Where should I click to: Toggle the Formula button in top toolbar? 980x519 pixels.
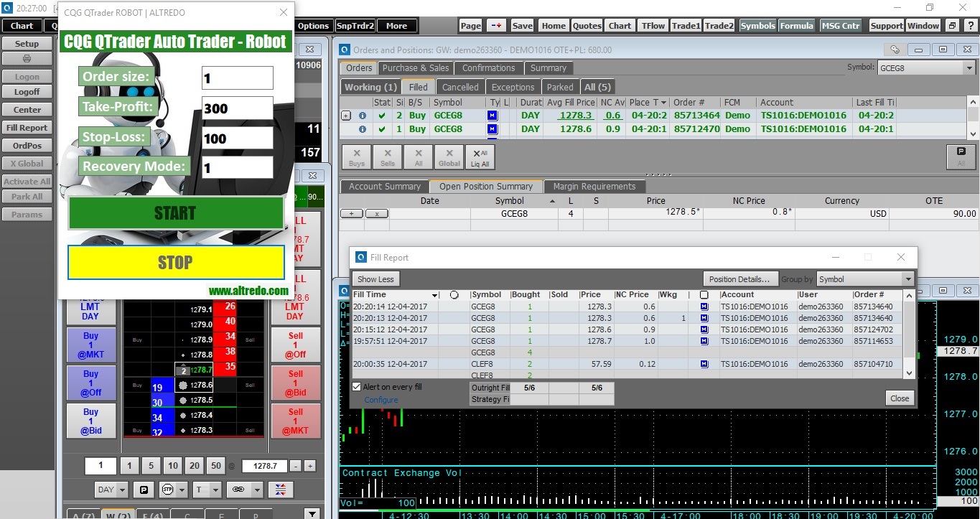[796, 25]
